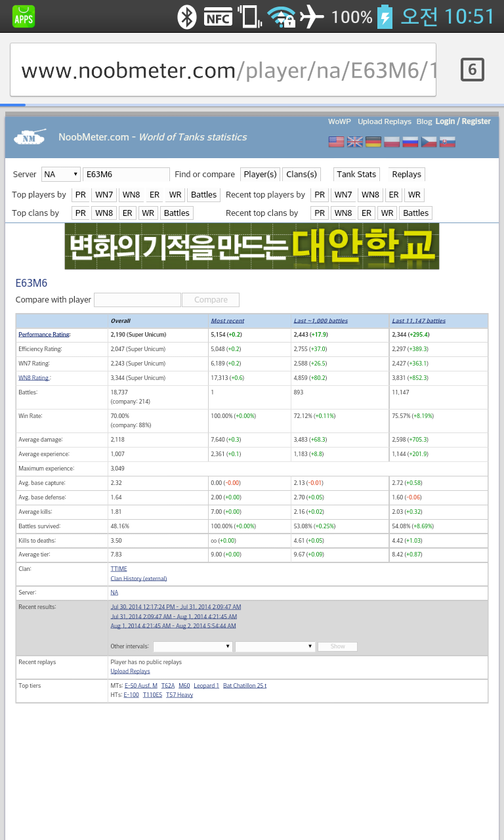The width and height of the screenshot is (504, 840).
Task: Click the Compare with player input field
Action: point(137,300)
